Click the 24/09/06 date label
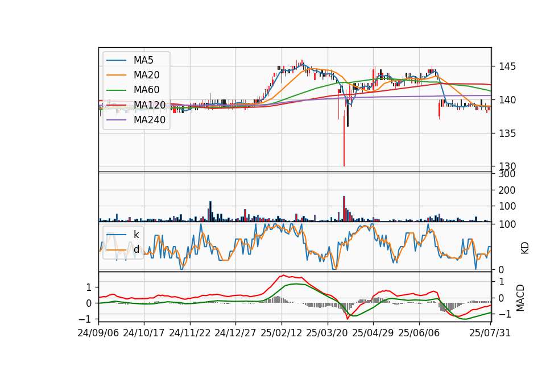This screenshot has width=546, height=392. tap(98, 333)
